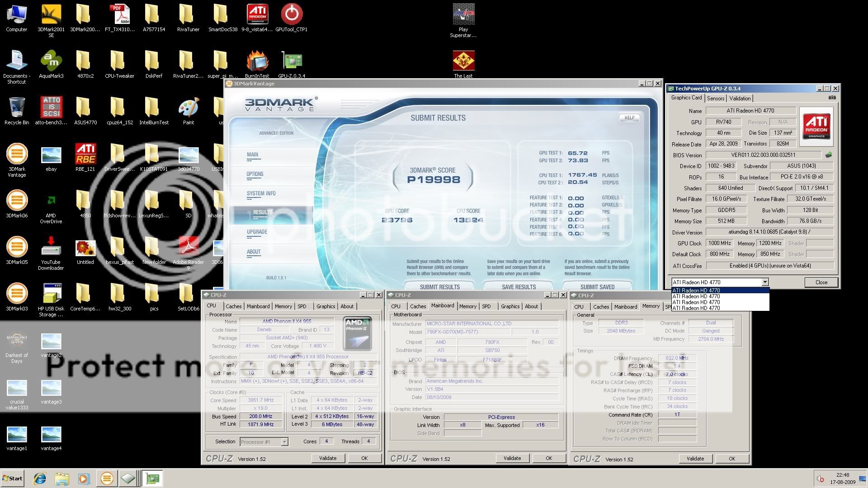Open the Processor #1 selection dropdown in CPU-Z

coord(284,442)
